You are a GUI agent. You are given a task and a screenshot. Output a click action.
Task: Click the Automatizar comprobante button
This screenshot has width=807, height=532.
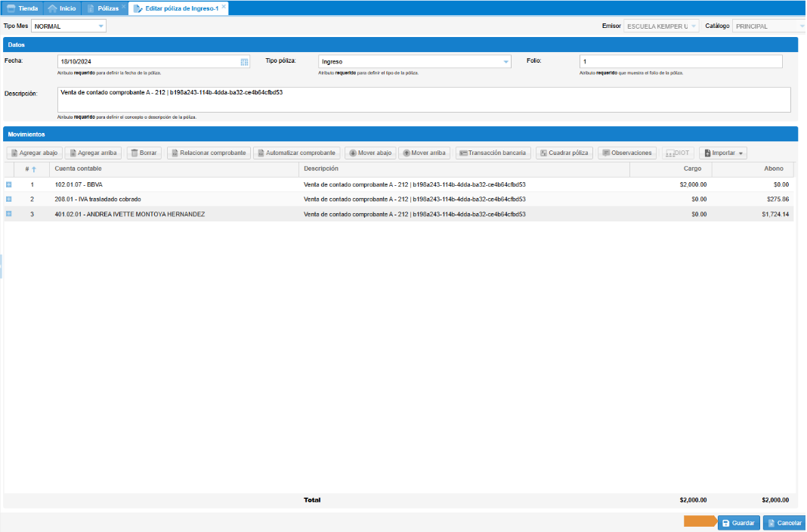(x=296, y=153)
